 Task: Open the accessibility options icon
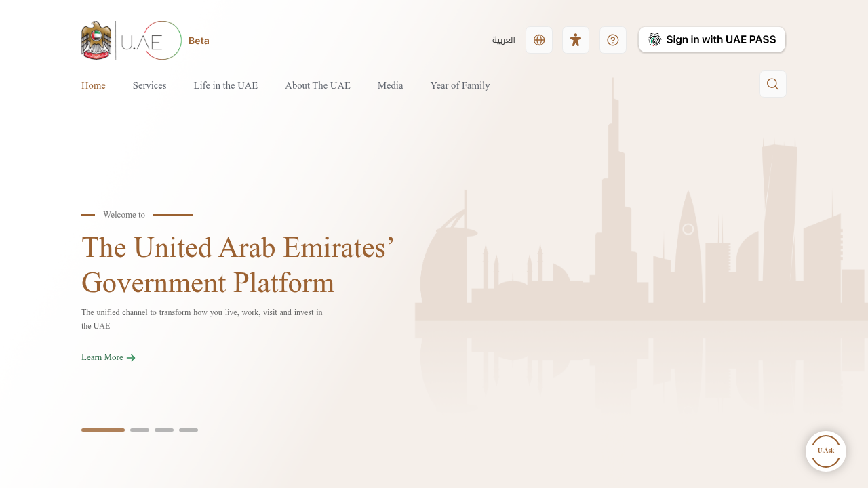pyautogui.click(x=576, y=40)
